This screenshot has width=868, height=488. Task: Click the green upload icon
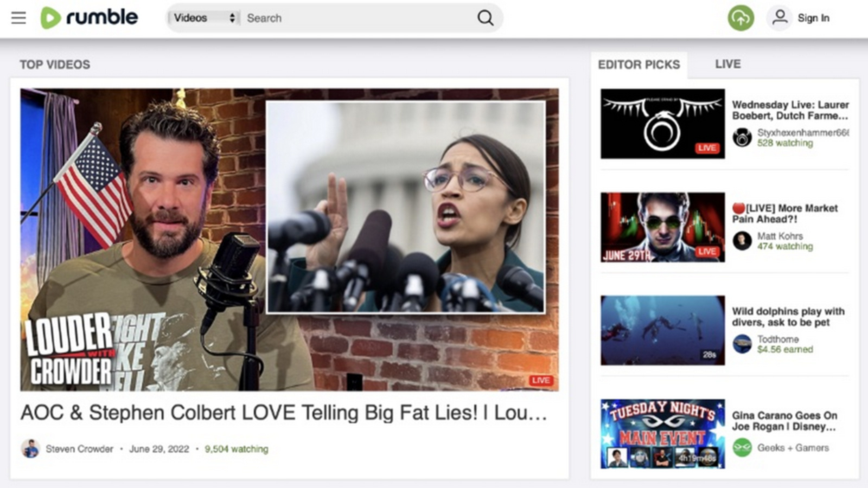click(741, 18)
